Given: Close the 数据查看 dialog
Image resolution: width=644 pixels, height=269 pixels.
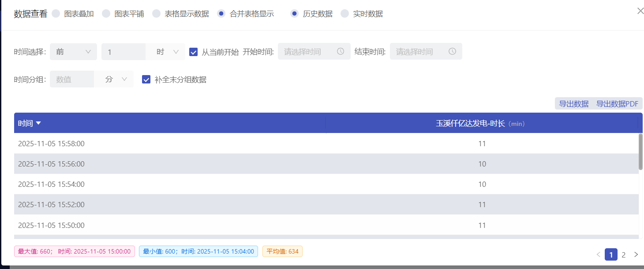Looking at the screenshot, I should [x=640, y=11].
